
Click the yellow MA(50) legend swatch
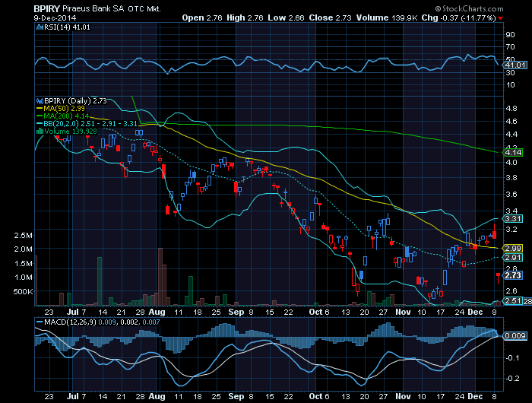[40, 109]
